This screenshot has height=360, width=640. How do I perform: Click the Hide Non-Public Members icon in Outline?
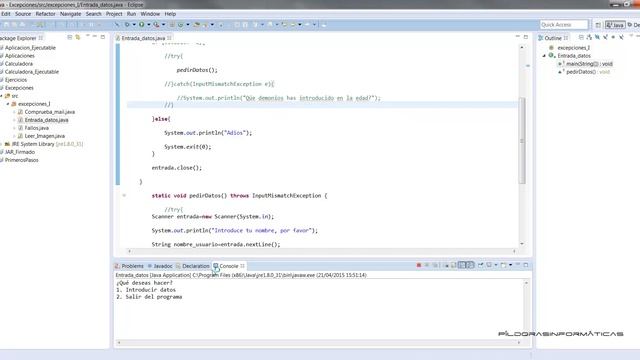(x=613, y=37)
